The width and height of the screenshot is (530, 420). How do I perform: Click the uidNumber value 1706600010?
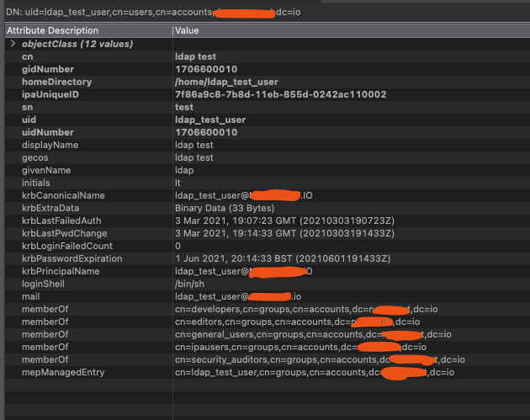pyautogui.click(x=206, y=132)
